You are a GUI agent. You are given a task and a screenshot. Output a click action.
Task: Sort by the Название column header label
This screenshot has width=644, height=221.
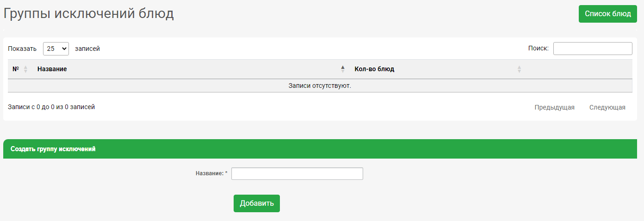52,69
